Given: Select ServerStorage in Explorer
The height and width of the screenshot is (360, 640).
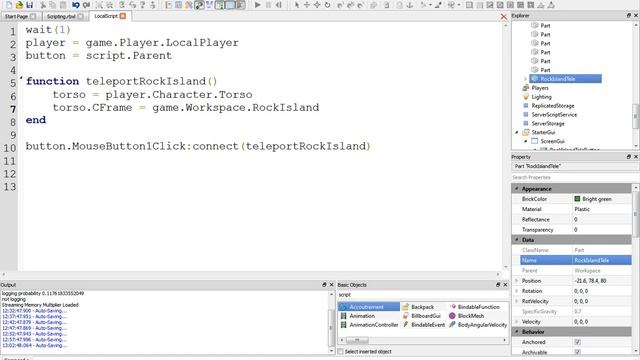Looking at the screenshot, I should tap(548, 123).
